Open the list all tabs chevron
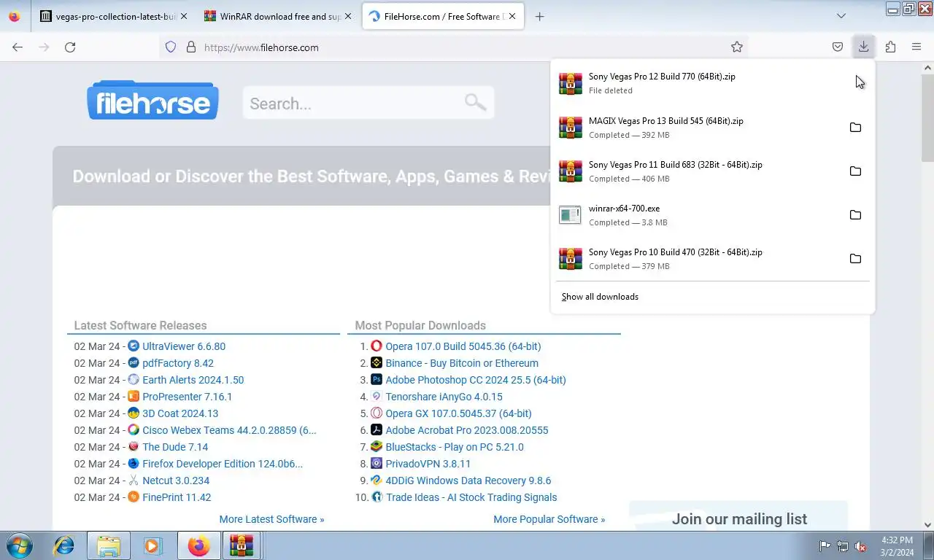 tap(841, 16)
